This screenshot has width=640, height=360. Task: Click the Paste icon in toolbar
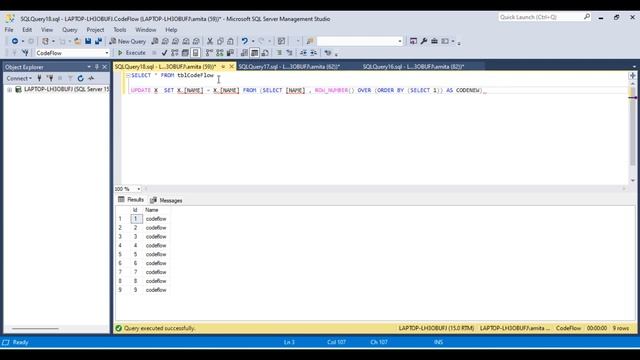231,41
